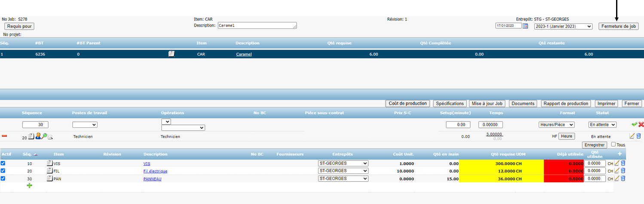Enable the Tous checkbox

[613, 145]
